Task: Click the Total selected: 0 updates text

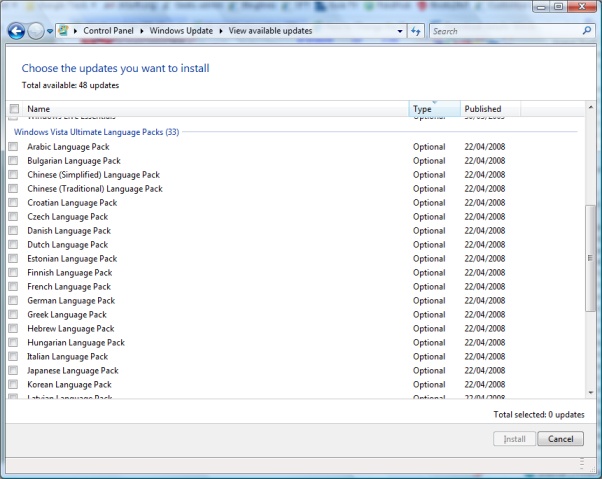Action: [x=539, y=415]
